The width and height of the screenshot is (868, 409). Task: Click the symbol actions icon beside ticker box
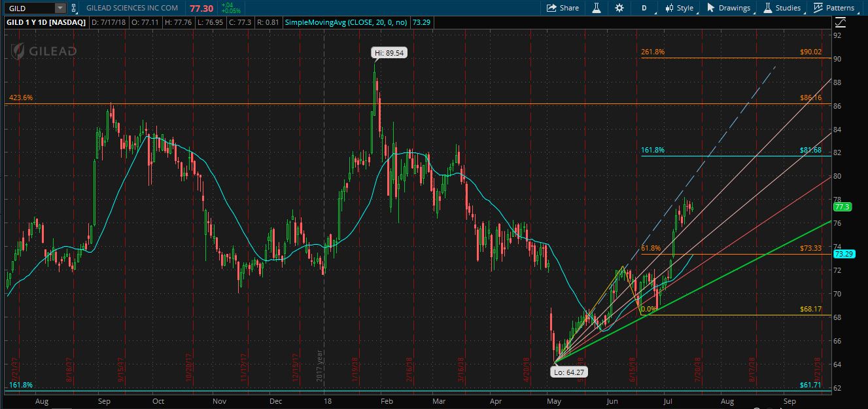pos(73,8)
